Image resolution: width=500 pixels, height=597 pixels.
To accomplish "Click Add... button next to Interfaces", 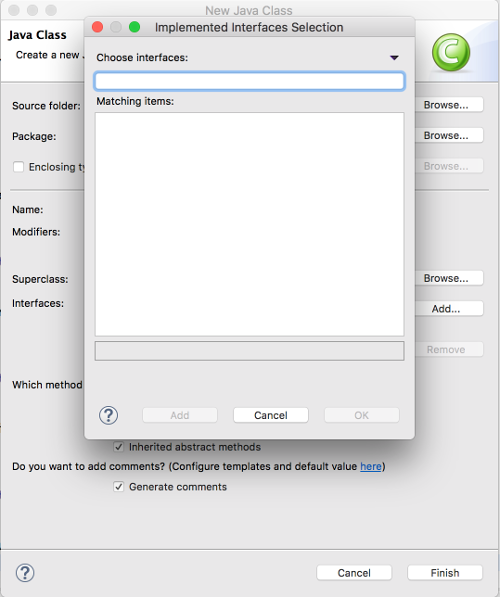I will click(449, 308).
